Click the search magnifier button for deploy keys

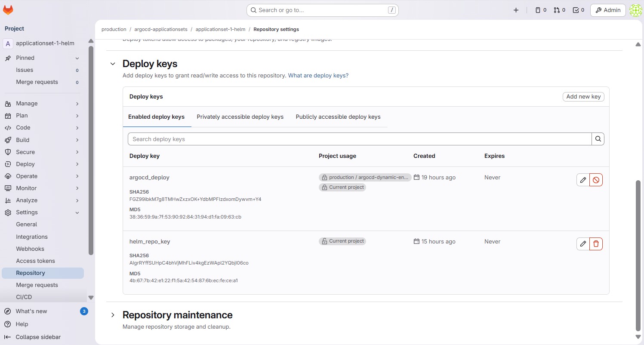pos(598,139)
